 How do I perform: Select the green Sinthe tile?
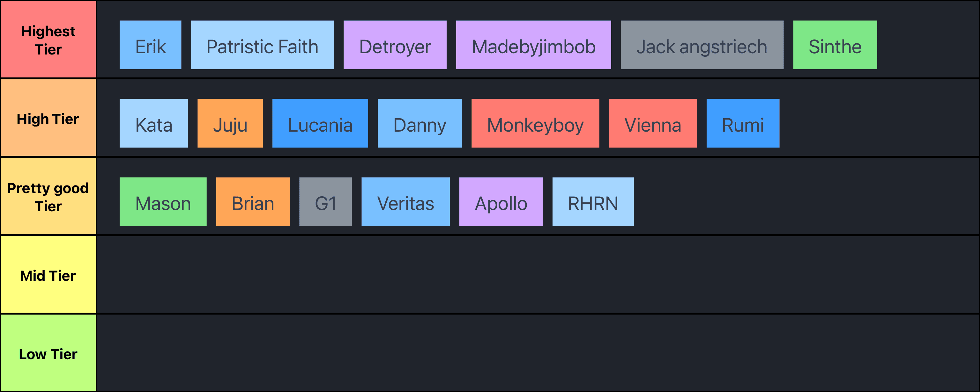(x=835, y=45)
